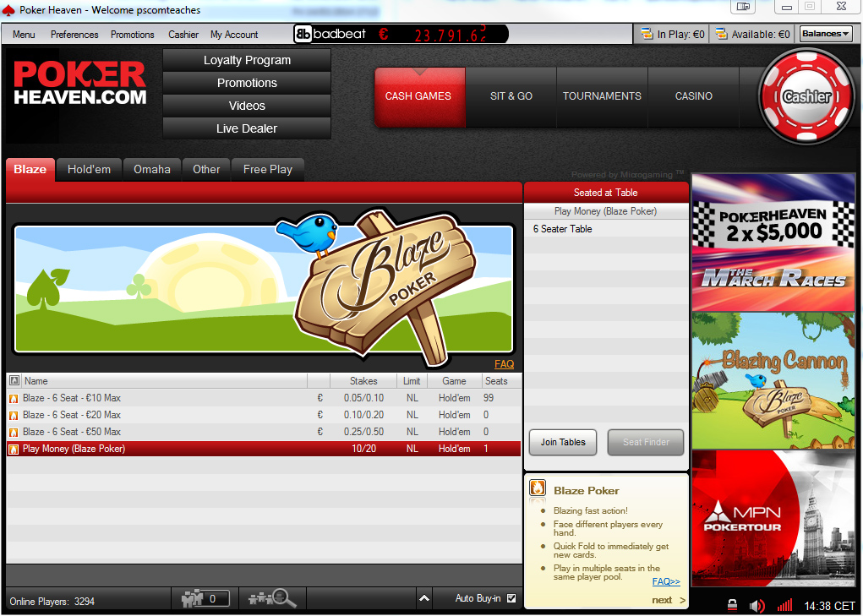Open the Cashier menu bar item
863x616 pixels.
click(183, 34)
